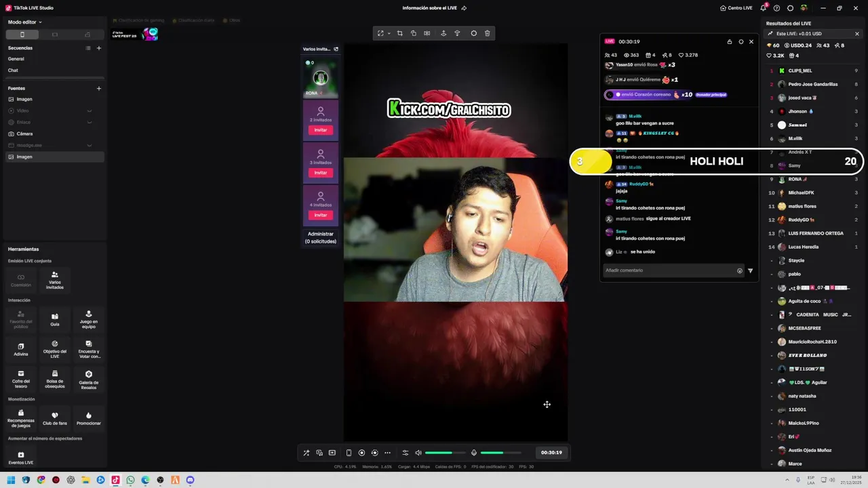Open effects magic wand in bottom bar
Image resolution: width=868 pixels, height=488 pixels.
307,453
